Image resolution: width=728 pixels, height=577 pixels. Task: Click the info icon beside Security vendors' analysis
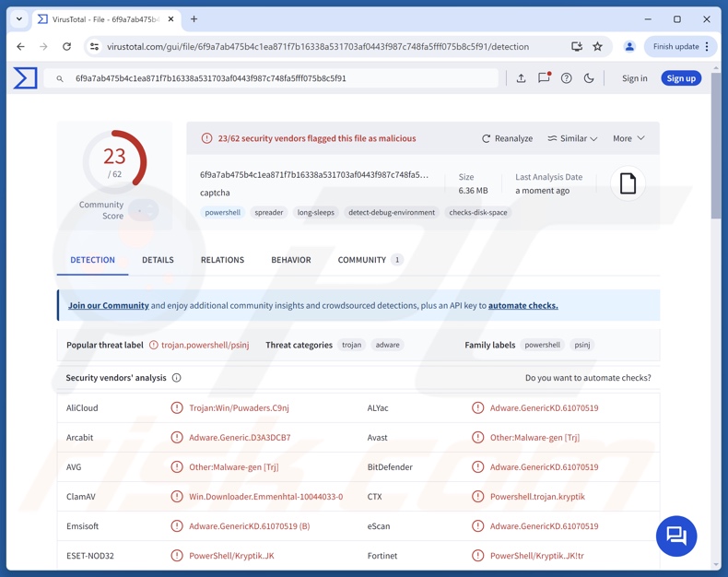point(176,378)
